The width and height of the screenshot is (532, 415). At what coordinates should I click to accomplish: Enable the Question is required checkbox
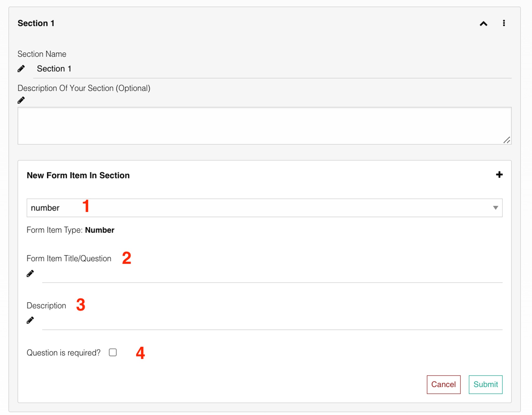point(113,352)
